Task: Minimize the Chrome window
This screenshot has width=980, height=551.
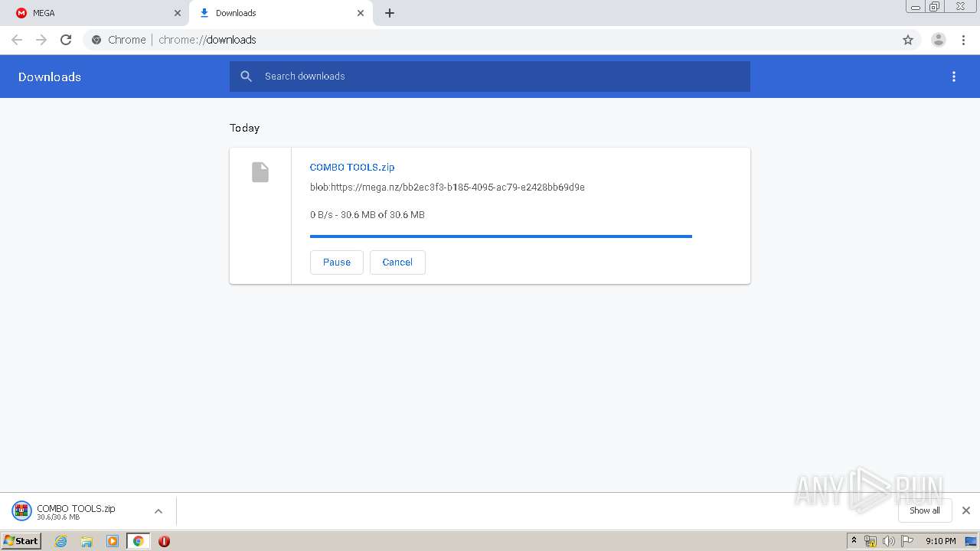Action: click(x=916, y=6)
